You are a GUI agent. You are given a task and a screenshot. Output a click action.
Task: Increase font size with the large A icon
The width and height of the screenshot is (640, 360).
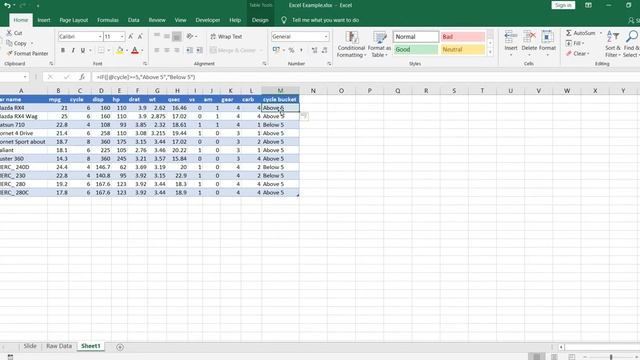(x=131, y=37)
